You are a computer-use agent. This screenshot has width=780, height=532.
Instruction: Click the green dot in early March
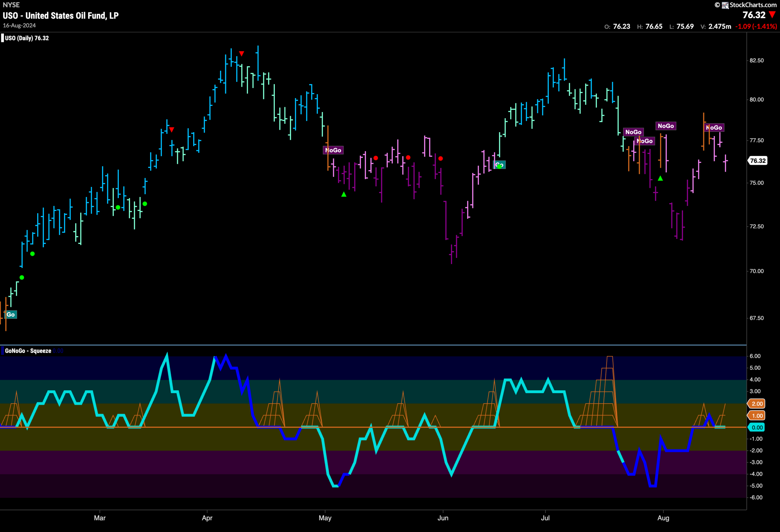coord(118,208)
